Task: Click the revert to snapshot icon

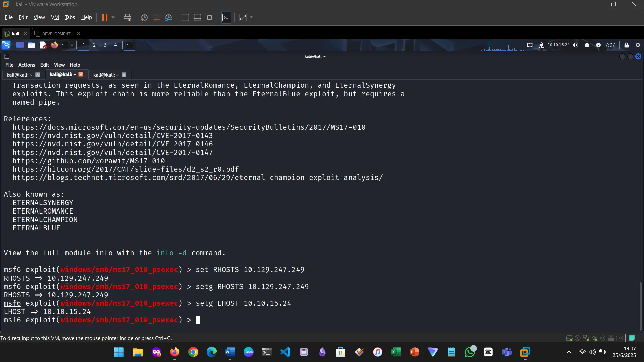Action: click(x=156, y=17)
